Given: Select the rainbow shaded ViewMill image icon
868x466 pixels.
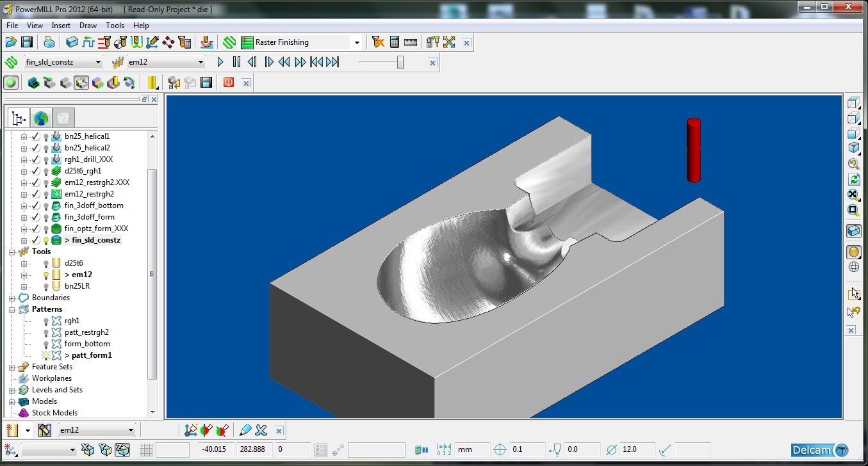Looking at the screenshot, I should coord(97,83).
